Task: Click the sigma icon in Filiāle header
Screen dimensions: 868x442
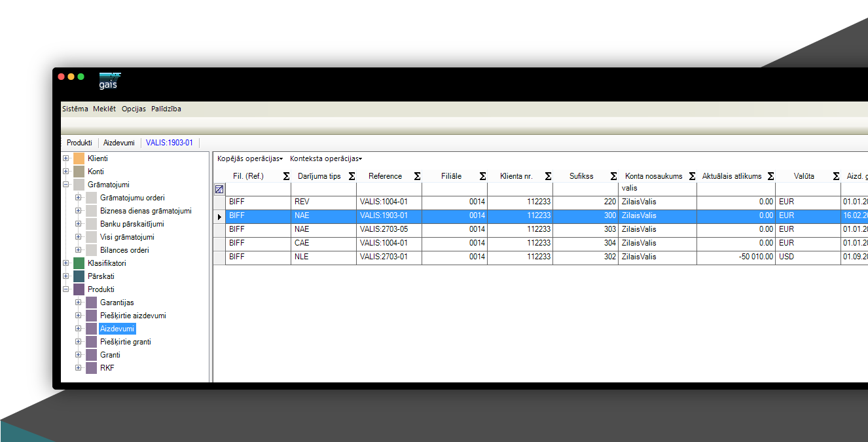Action: click(482, 176)
